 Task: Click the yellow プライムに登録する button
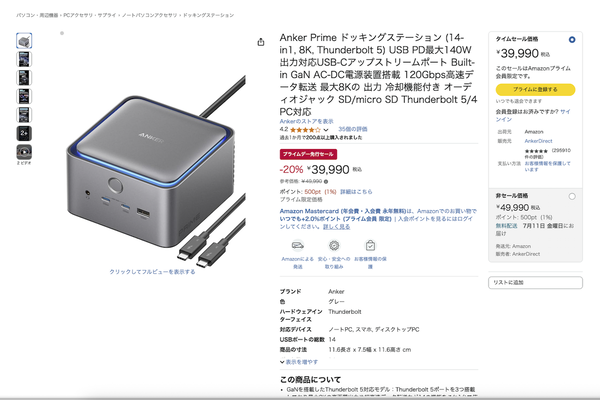click(535, 89)
